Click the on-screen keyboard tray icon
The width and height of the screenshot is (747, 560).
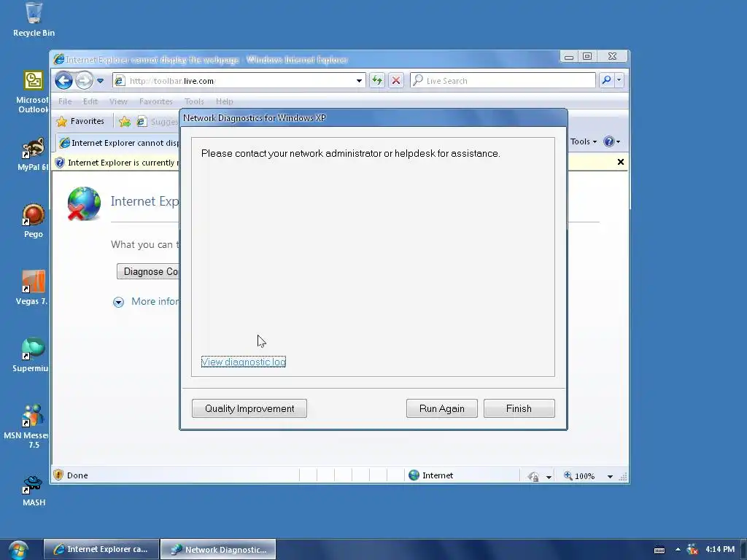tap(659, 550)
